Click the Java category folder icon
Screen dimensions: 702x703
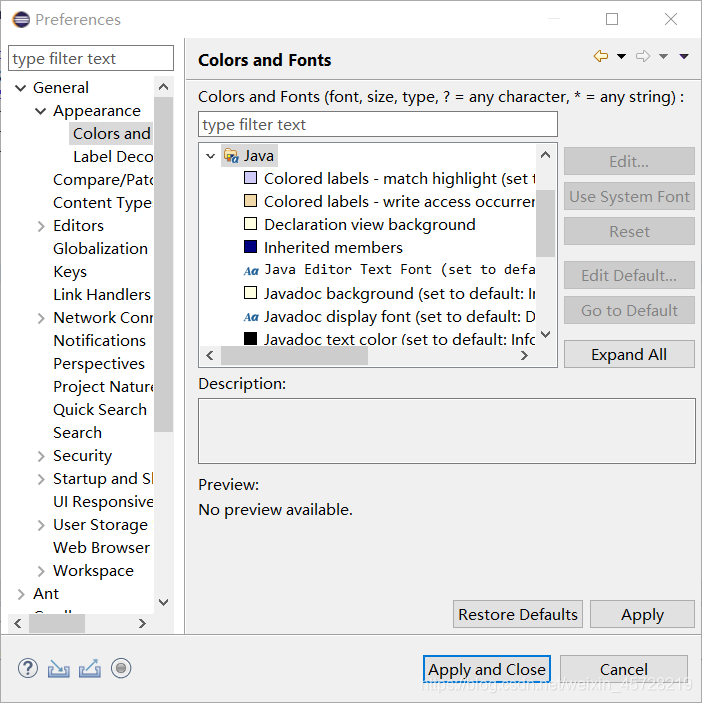point(231,156)
